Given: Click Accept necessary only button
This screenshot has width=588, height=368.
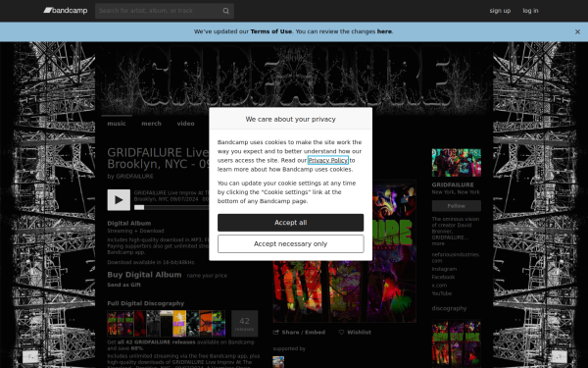Looking at the screenshot, I should click(x=291, y=244).
